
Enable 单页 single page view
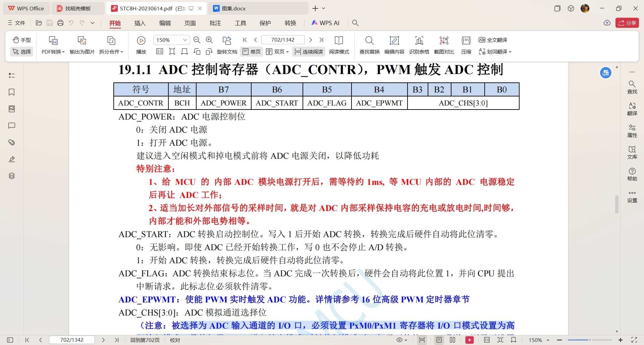252,52
